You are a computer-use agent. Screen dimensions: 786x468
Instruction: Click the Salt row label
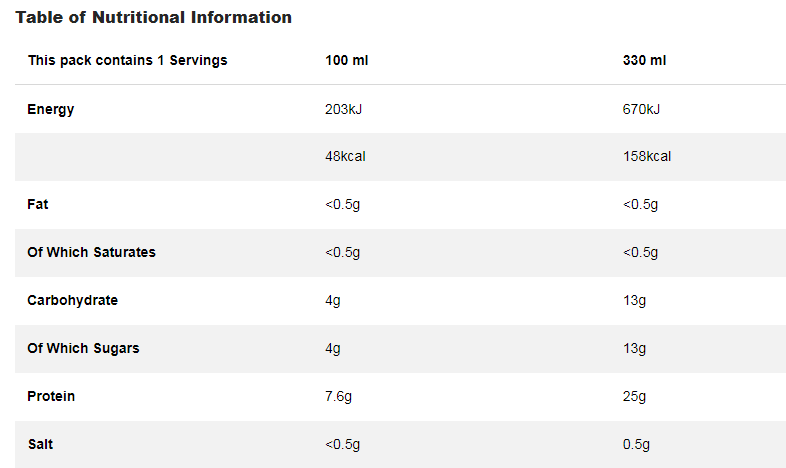coord(40,444)
